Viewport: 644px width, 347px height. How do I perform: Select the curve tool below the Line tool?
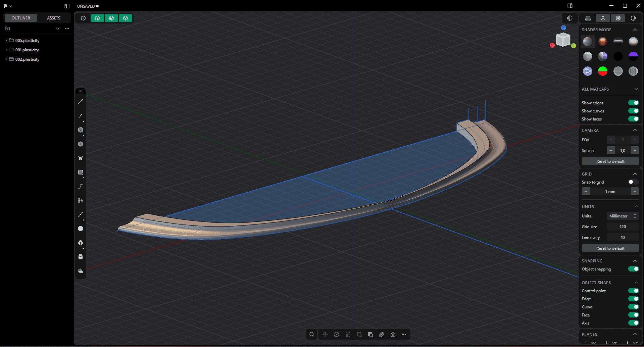click(x=81, y=116)
